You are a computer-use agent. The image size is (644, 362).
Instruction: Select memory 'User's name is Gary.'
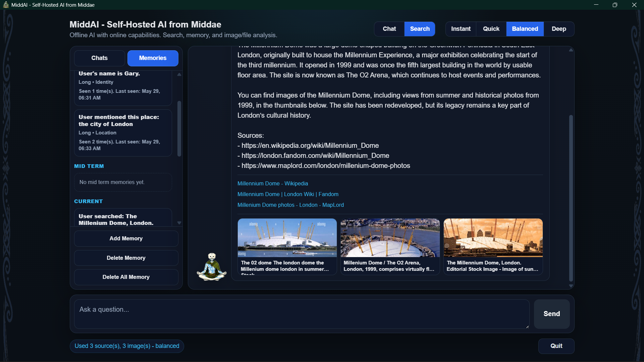pos(123,88)
